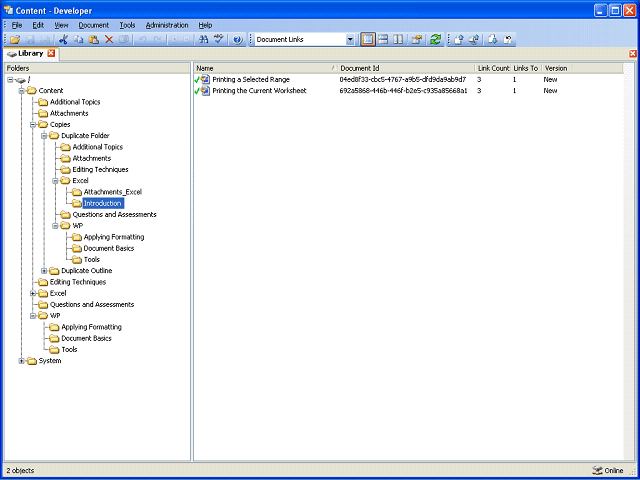Open the File menu
Viewport: 640px width, 480px height.
[x=17, y=25]
